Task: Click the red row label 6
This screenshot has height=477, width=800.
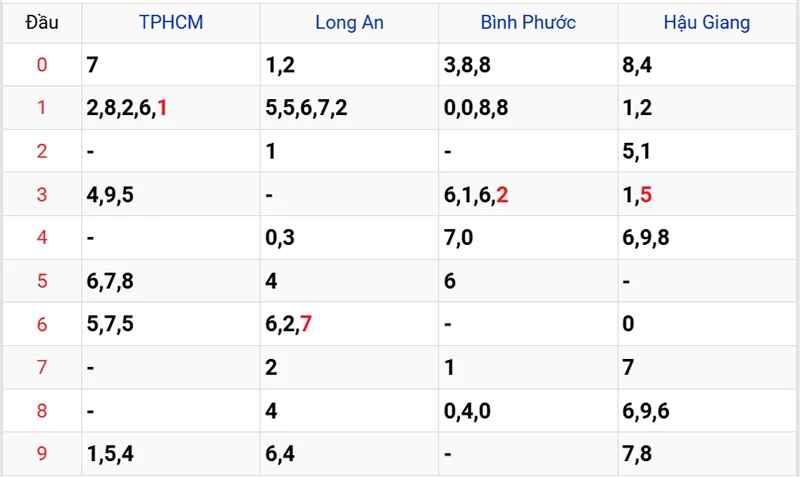Action: click(42, 324)
